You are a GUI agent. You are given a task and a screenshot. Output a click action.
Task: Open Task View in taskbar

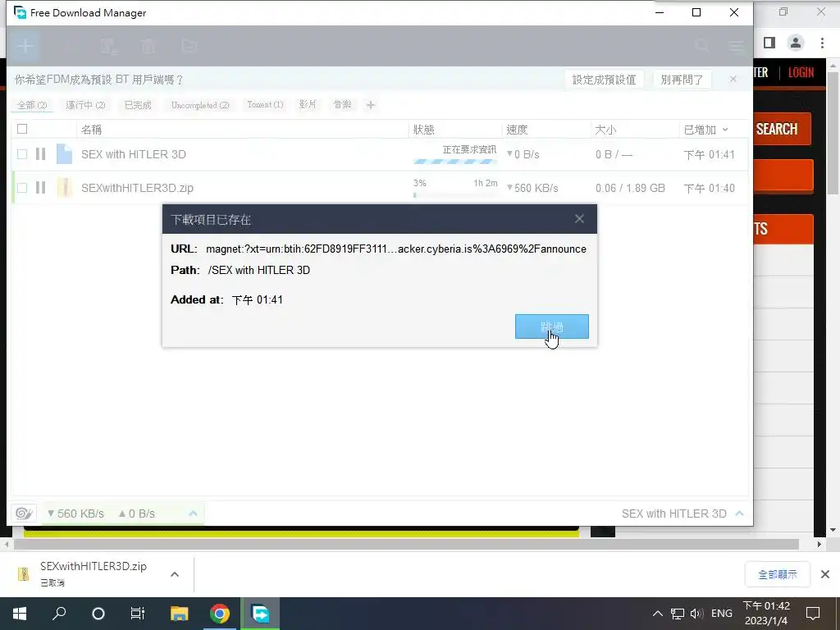point(138,614)
